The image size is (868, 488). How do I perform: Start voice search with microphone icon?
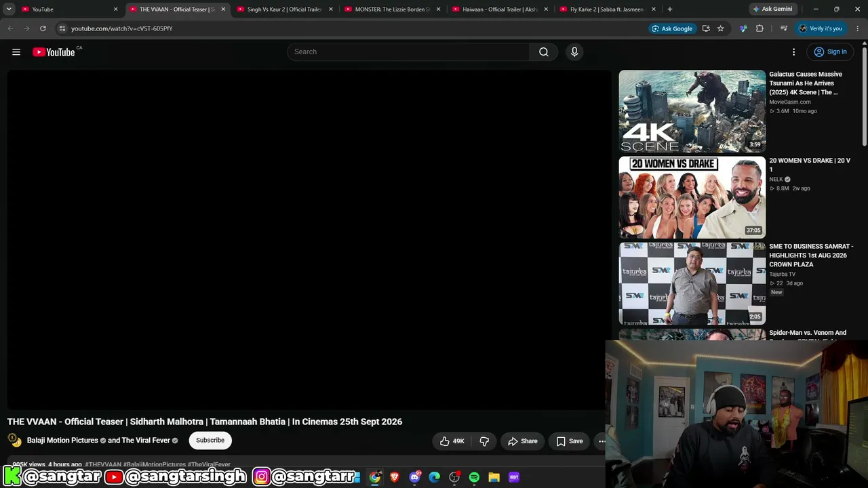574,52
